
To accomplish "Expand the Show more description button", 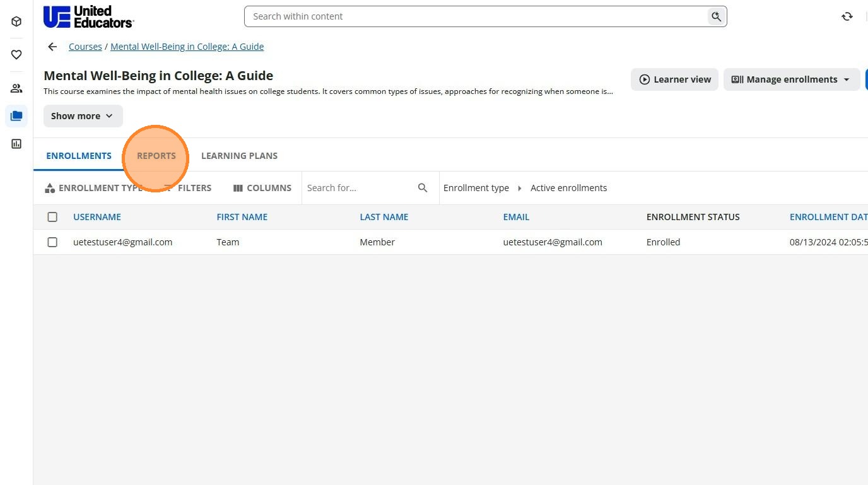I will point(83,116).
